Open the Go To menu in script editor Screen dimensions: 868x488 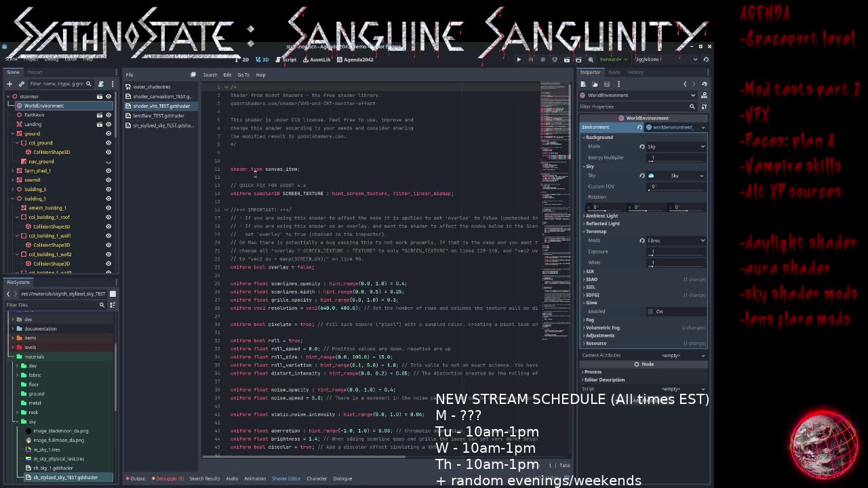point(243,75)
